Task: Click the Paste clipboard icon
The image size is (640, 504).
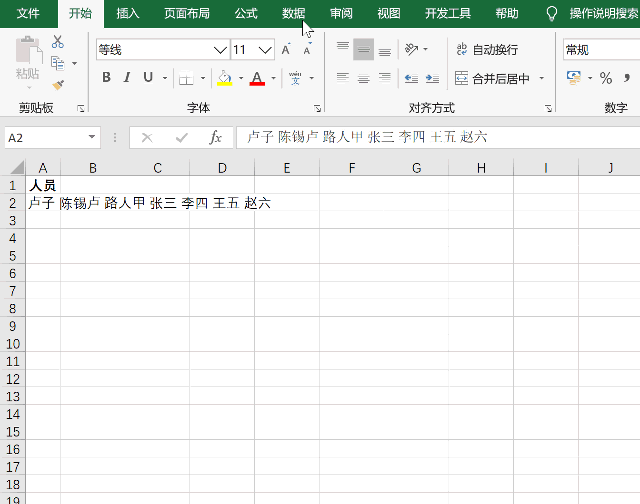Action: tap(28, 52)
